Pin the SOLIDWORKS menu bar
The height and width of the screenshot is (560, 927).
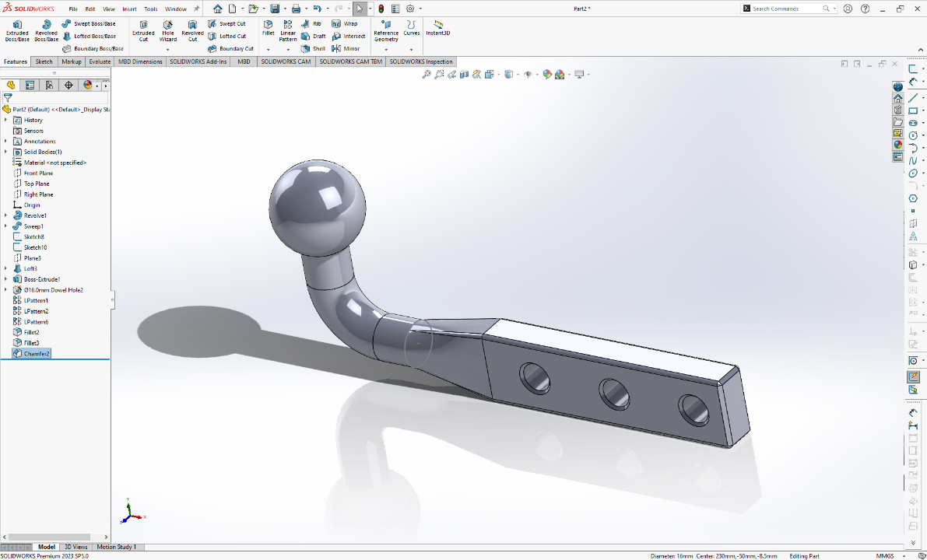tap(196, 9)
